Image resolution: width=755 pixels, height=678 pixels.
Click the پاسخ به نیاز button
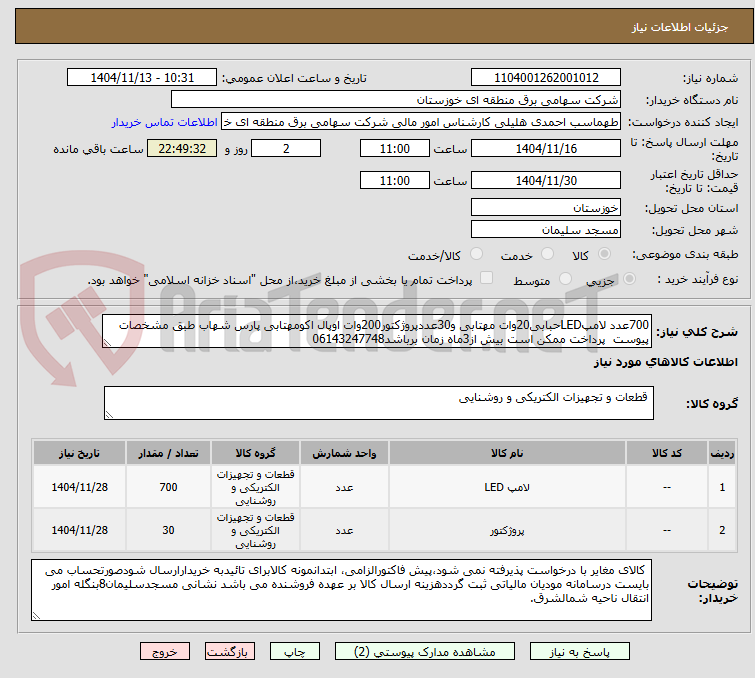click(579, 652)
